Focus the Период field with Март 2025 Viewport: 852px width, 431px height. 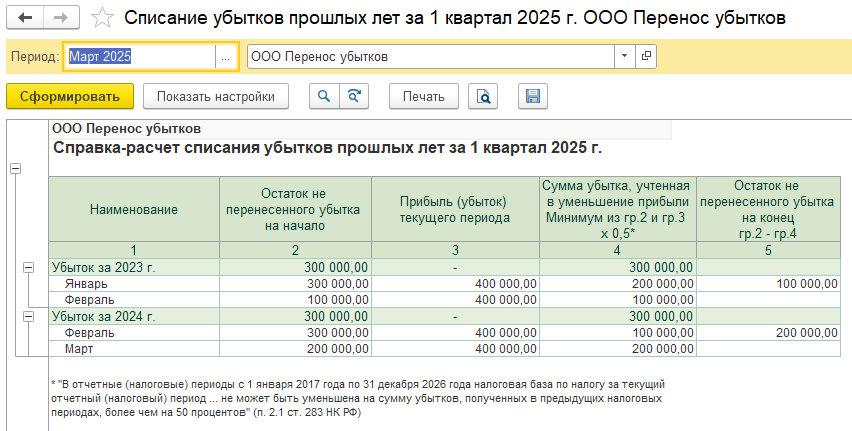[x=139, y=57]
